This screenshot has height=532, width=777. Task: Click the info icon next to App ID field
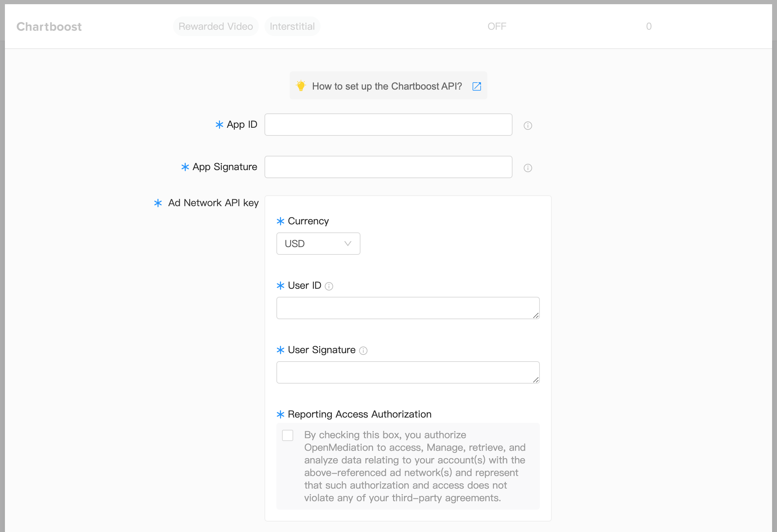pyautogui.click(x=528, y=126)
